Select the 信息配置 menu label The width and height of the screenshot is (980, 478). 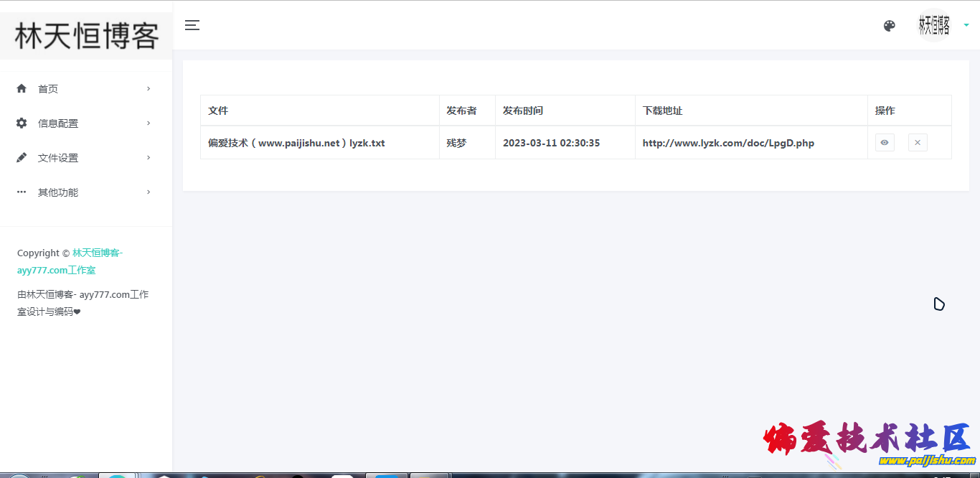click(58, 123)
